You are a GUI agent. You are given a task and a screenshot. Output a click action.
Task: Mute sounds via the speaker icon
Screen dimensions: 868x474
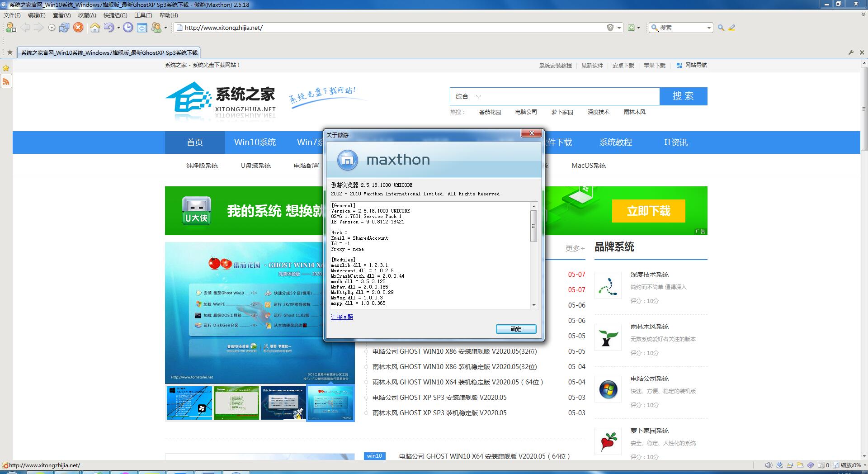pyautogui.click(x=769, y=465)
